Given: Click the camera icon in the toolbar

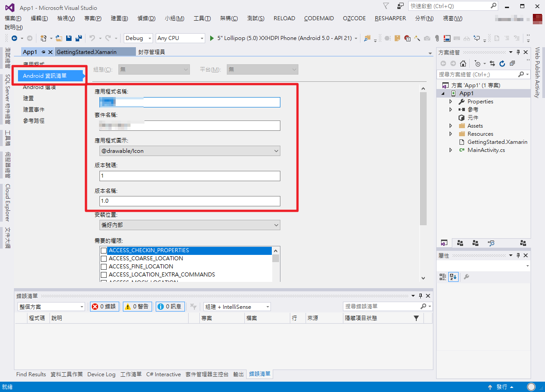Looking at the screenshot, I should pos(427,38).
